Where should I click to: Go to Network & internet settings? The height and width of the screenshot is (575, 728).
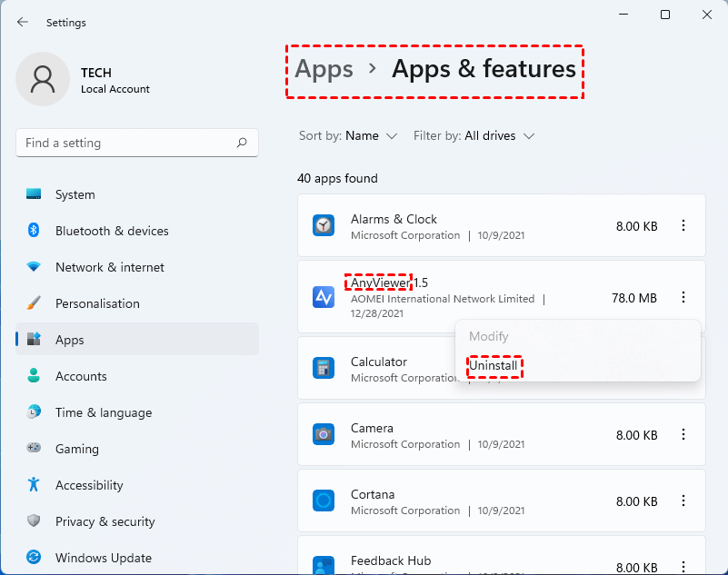click(109, 267)
